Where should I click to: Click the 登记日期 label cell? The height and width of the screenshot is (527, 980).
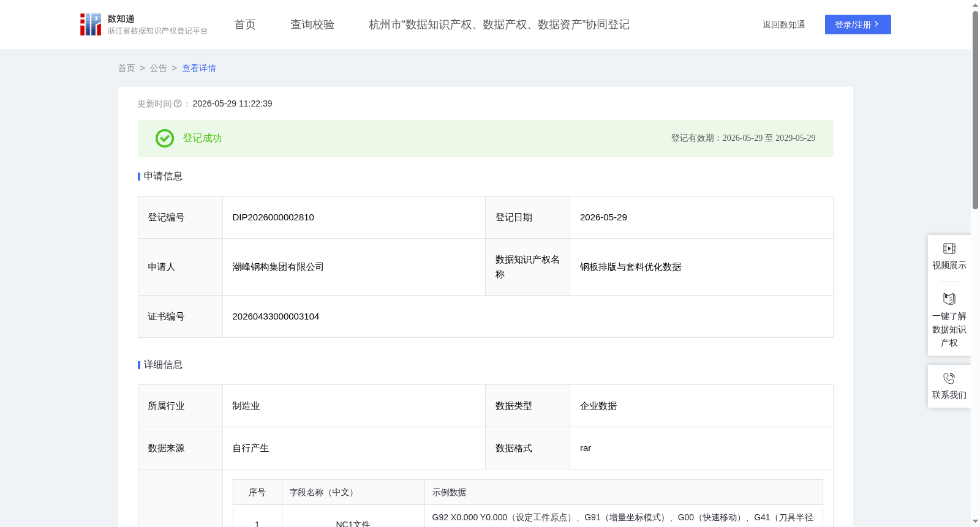(x=528, y=217)
